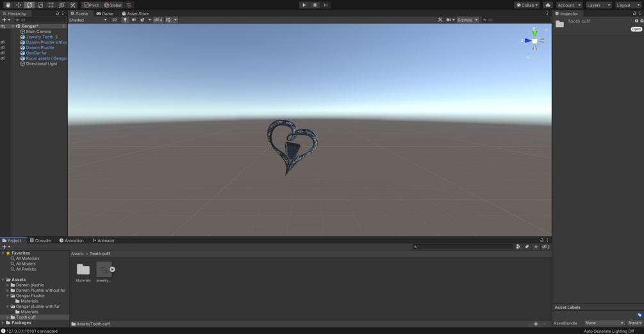Select the combined Transform tool
The width and height of the screenshot is (644, 334).
pos(62,5)
